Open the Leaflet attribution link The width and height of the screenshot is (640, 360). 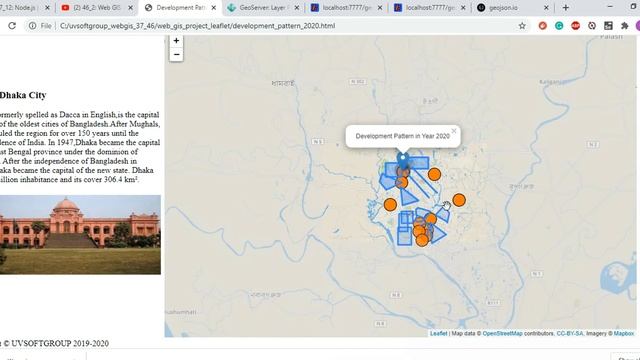point(438,333)
